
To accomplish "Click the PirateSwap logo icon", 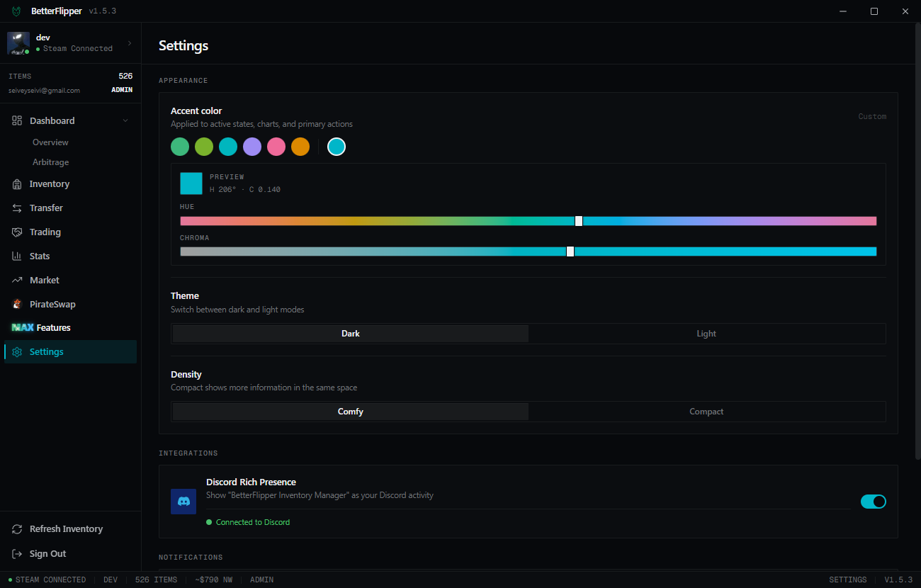I will [17, 305].
